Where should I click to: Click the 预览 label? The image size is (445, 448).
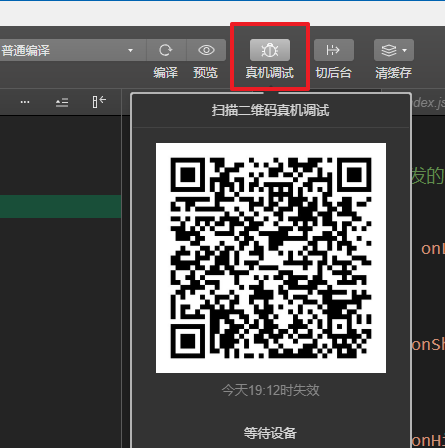pyautogui.click(x=206, y=73)
